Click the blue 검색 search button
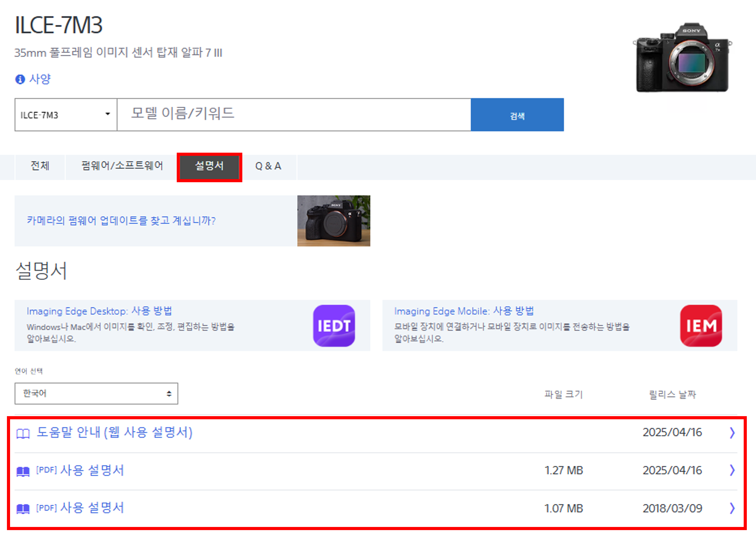Screen dimensions: 756x548 pyautogui.click(x=517, y=115)
